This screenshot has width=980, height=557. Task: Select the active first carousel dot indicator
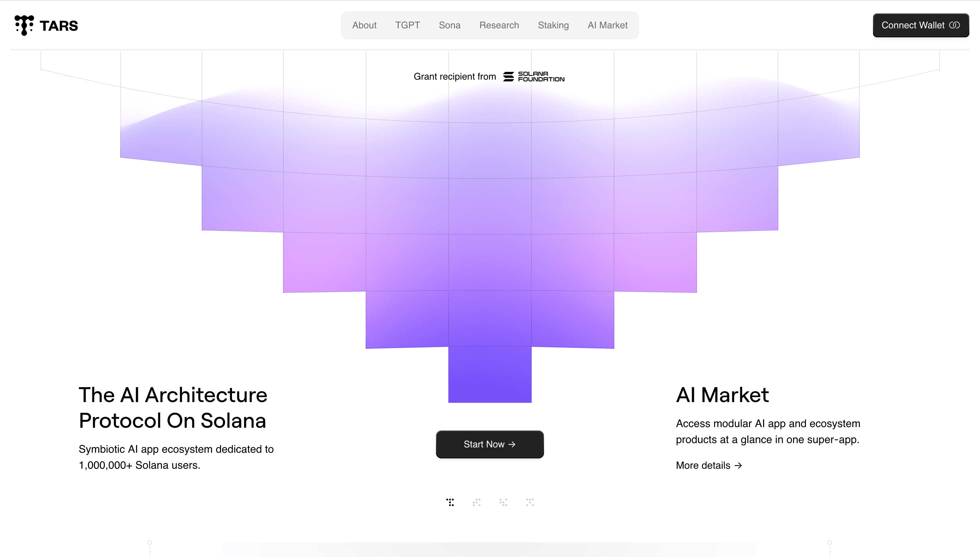(x=451, y=502)
